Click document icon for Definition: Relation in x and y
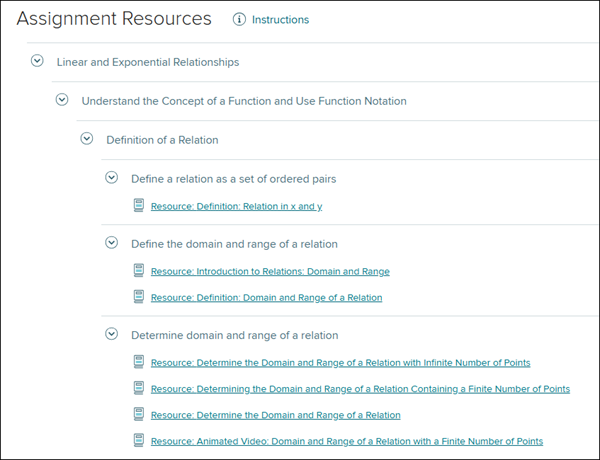The image size is (600, 460). [139, 206]
